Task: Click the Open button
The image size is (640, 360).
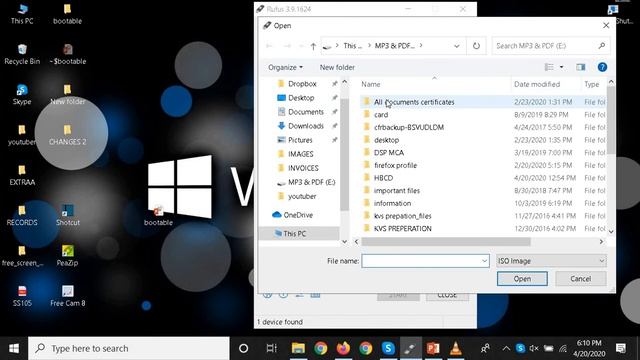Action: coord(522,279)
